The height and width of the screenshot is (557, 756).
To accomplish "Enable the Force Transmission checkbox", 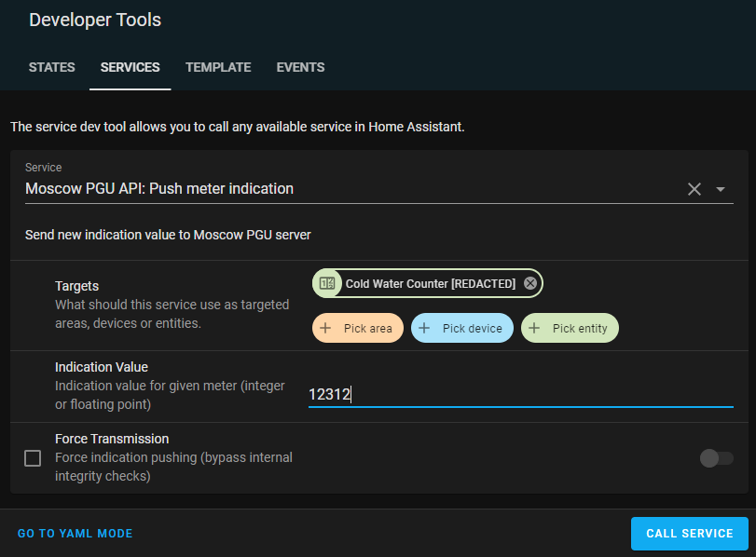I will click(x=33, y=457).
